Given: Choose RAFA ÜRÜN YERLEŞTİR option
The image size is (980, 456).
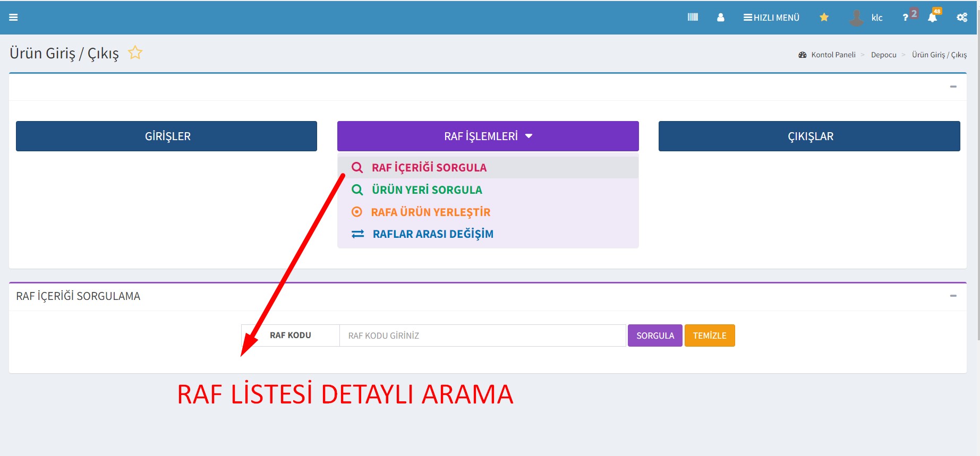Looking at the screenshot, I should click(430, 212).
